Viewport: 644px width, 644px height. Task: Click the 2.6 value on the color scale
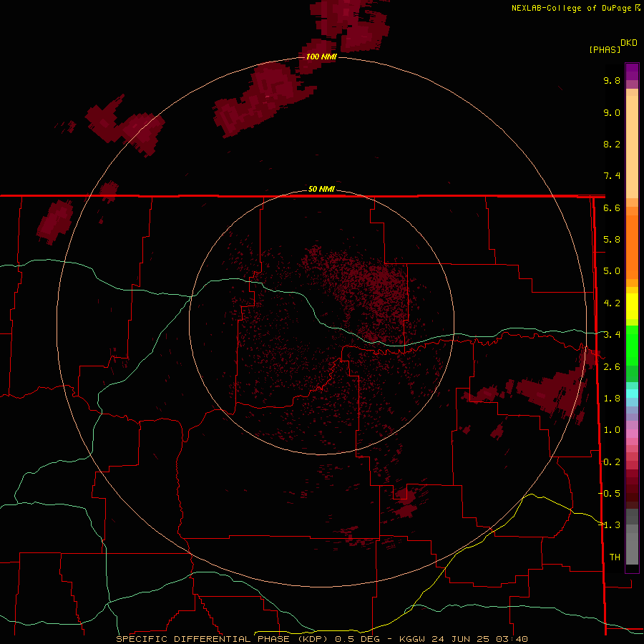pyautogui.click(x=612, y=367)
